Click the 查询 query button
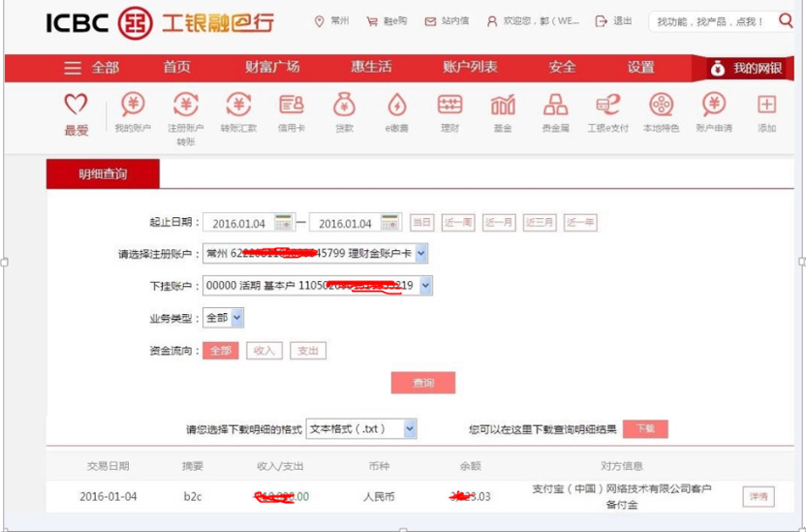Image resolution: width=806 pixels, height=532 pixels. (x=423, y=383)
